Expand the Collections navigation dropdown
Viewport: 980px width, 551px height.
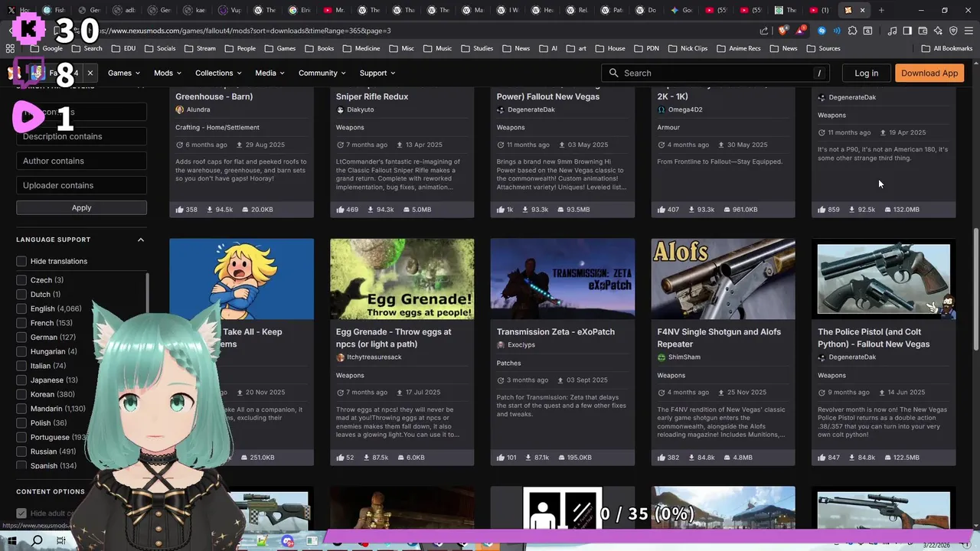(218, 73)
